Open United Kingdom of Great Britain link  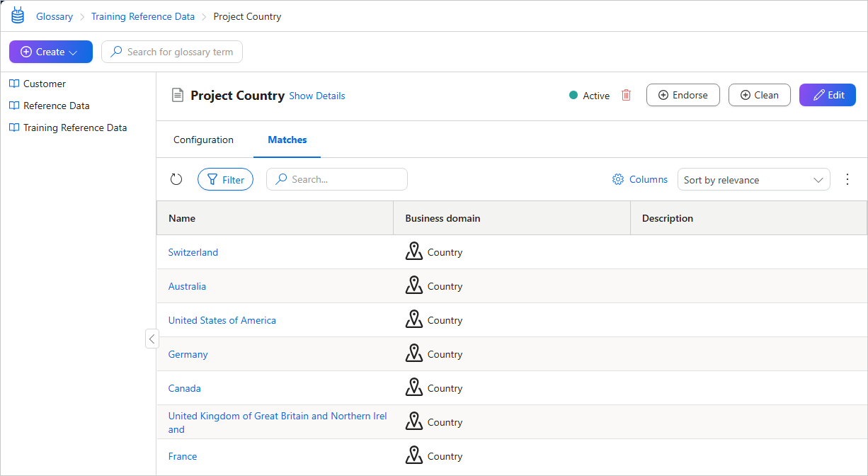278,422
